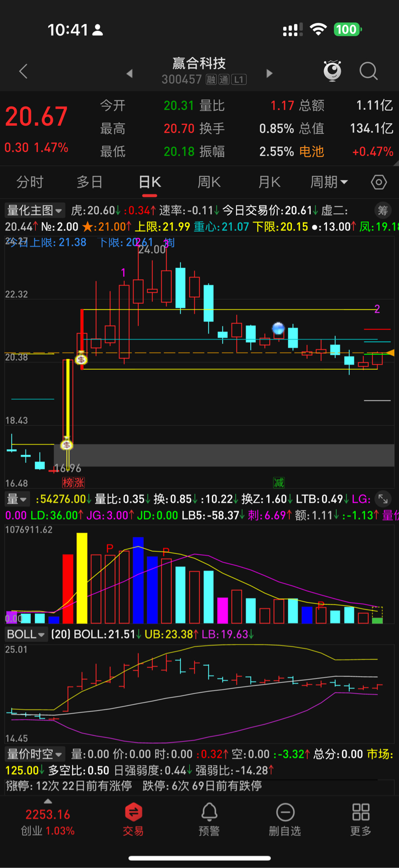Image resolution: width=399 pixels, height=868 pixels.
Task: Open chart settings hexagon icon
Action: coord(379,182)
